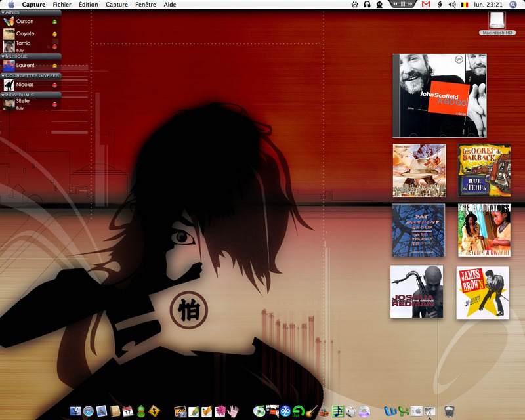Click Pat Metheny Group album cover
The width and height of the screenshot is (525, 420).
point(419,230)
